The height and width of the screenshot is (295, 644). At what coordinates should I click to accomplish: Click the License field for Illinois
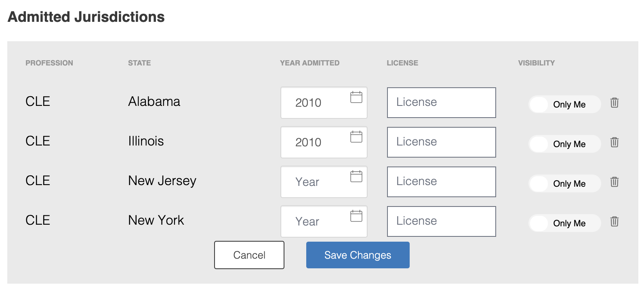(x=441, y=142)
